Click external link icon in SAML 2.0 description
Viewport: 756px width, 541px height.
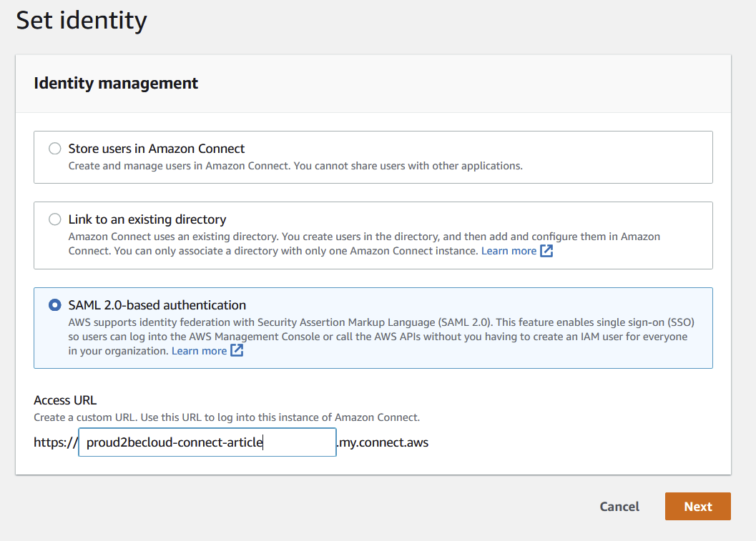[237, 351]
